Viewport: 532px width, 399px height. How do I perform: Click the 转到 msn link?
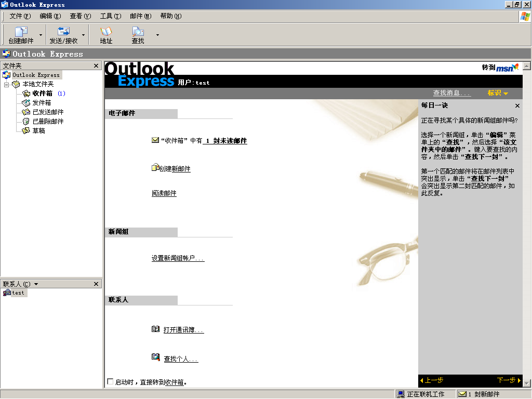500,68
